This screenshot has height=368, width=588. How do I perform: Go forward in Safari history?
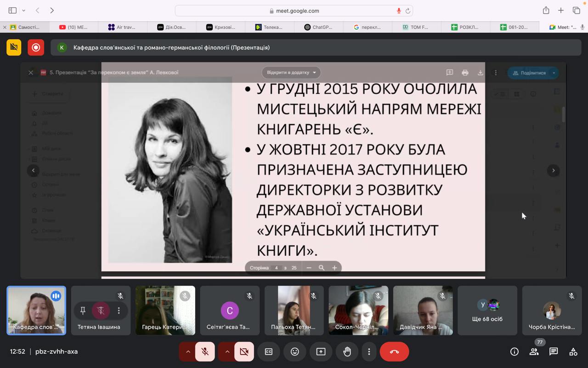(52, 10)
